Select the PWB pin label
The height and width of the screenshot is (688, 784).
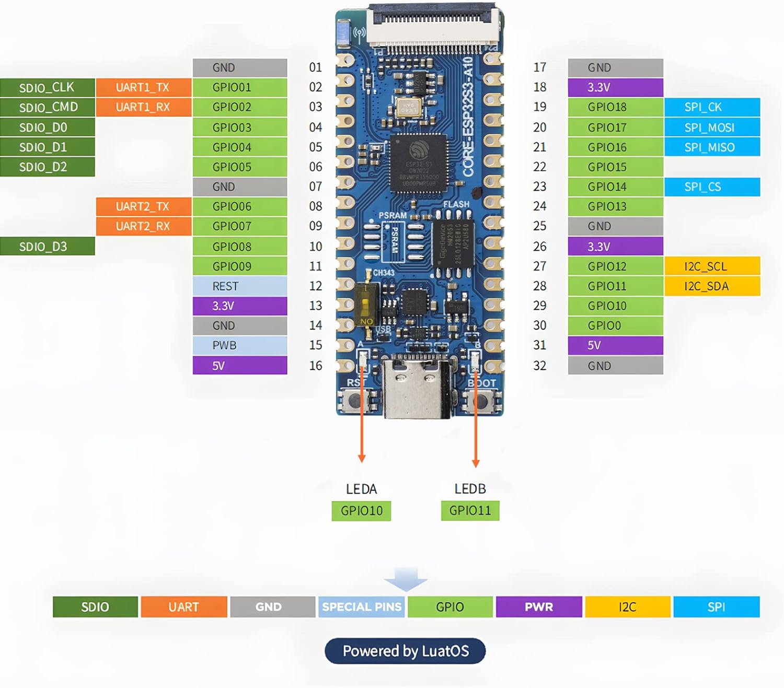coord(240,345)
